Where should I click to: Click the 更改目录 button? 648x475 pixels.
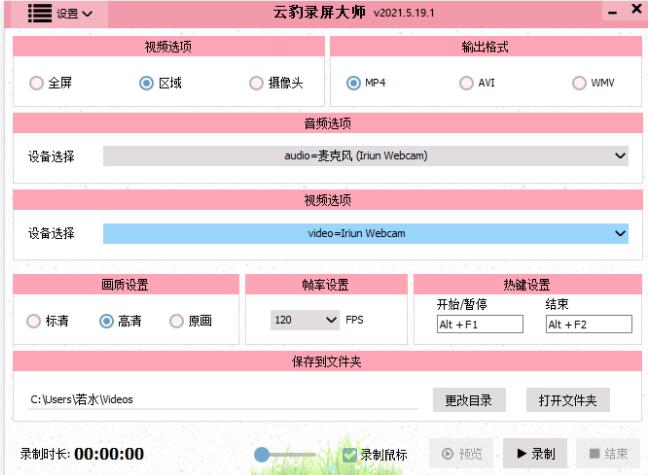click(x=469, y=400)
